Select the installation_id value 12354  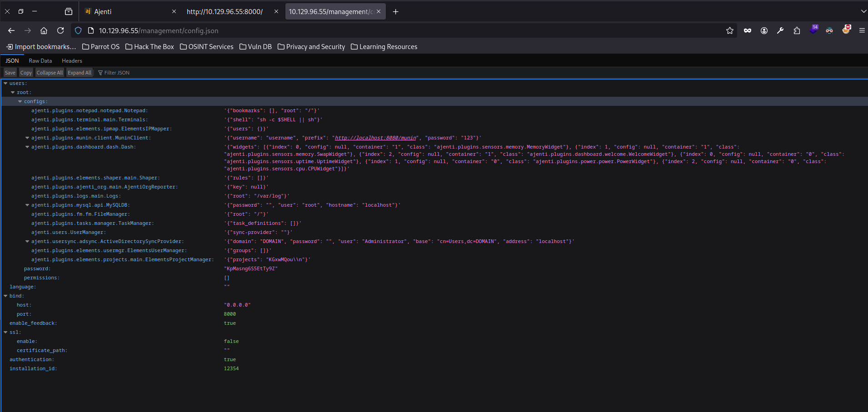231,369
